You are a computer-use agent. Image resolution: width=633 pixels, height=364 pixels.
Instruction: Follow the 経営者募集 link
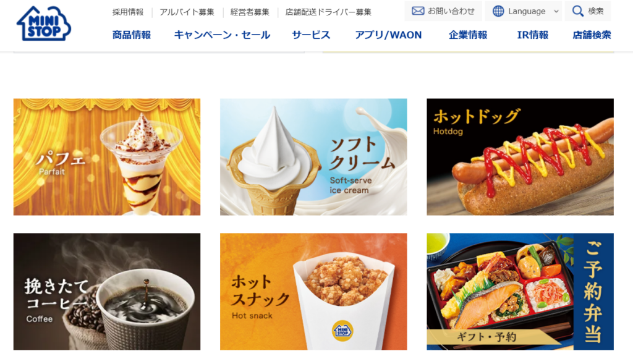coord(250,12)
